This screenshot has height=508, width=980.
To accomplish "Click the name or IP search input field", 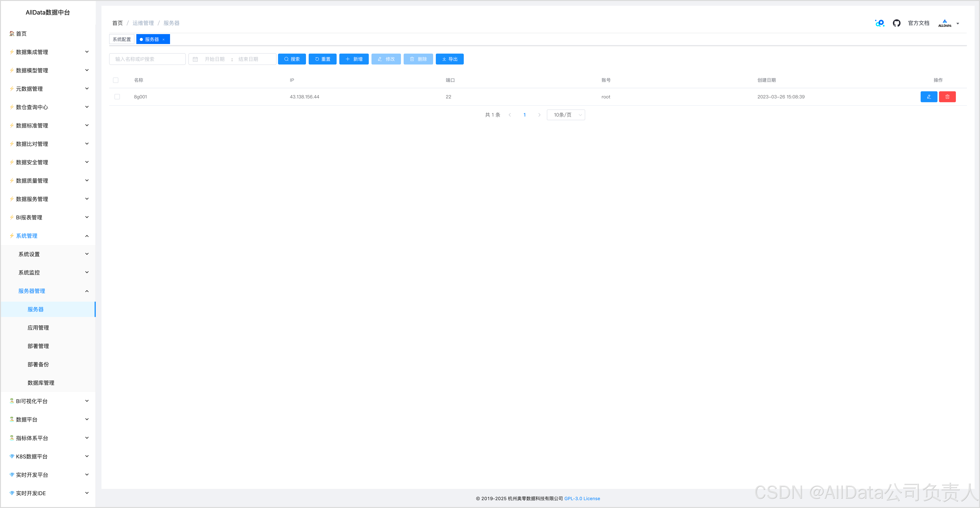I will (147, 59).
